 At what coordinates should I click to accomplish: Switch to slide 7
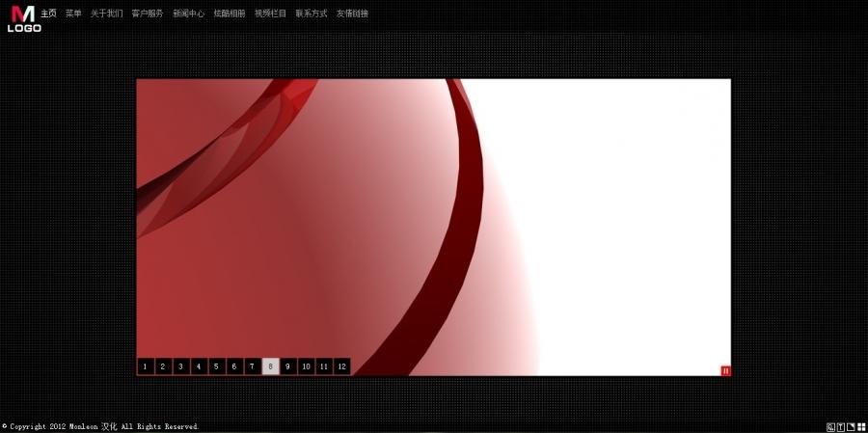(253, 366)
